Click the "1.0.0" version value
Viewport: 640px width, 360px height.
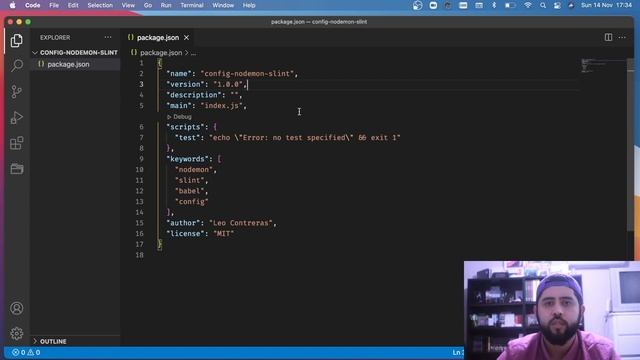pos(228,84)
